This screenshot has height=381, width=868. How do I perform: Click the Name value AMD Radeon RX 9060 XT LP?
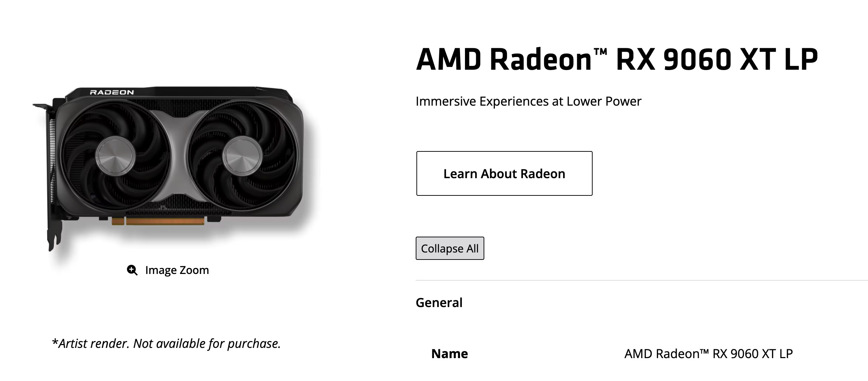(x=708, y=354)
